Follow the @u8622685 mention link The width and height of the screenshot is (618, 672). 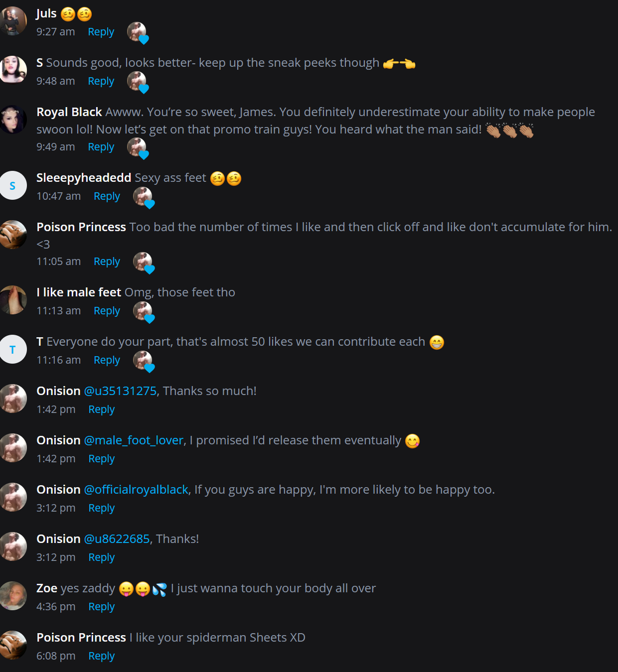[117, 539]
